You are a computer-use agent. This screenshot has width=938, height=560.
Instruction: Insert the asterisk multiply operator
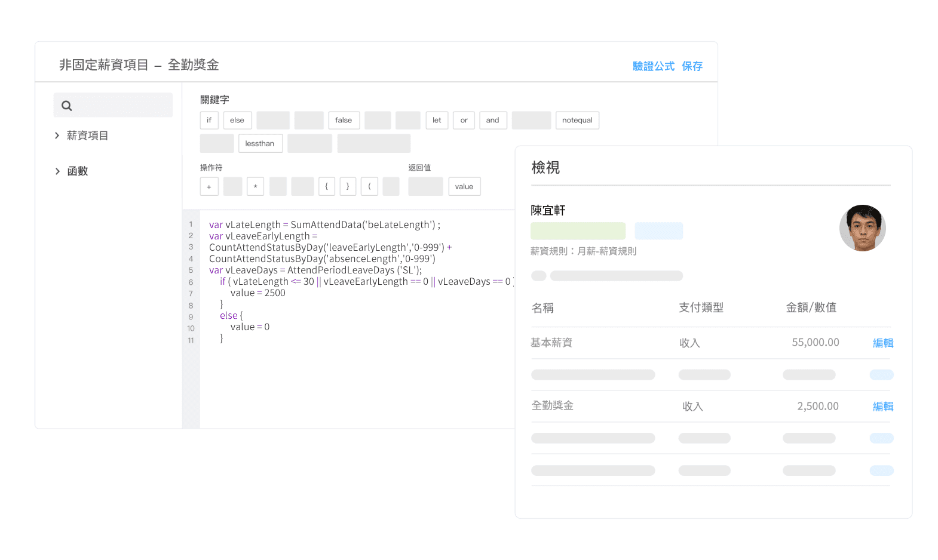click(x=255, y=186)
